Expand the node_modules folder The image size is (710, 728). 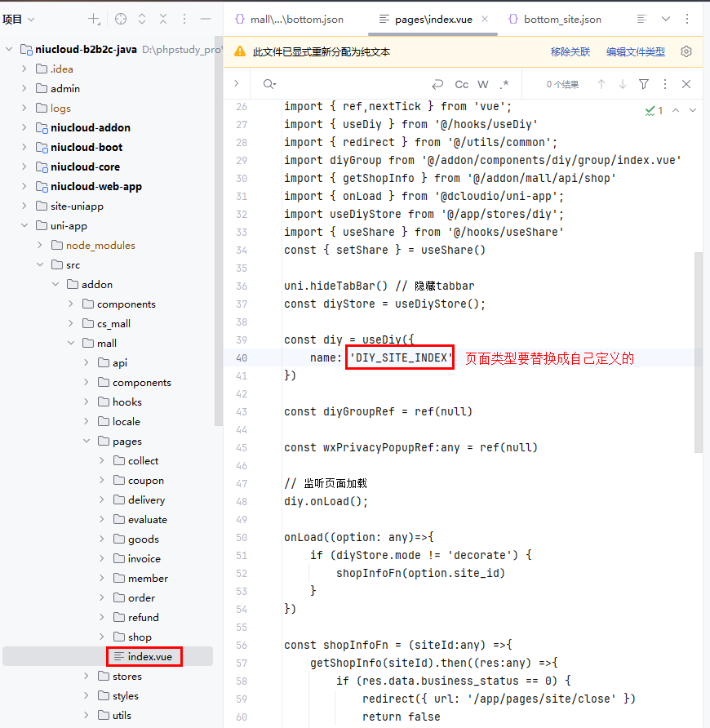coord(40,245)
